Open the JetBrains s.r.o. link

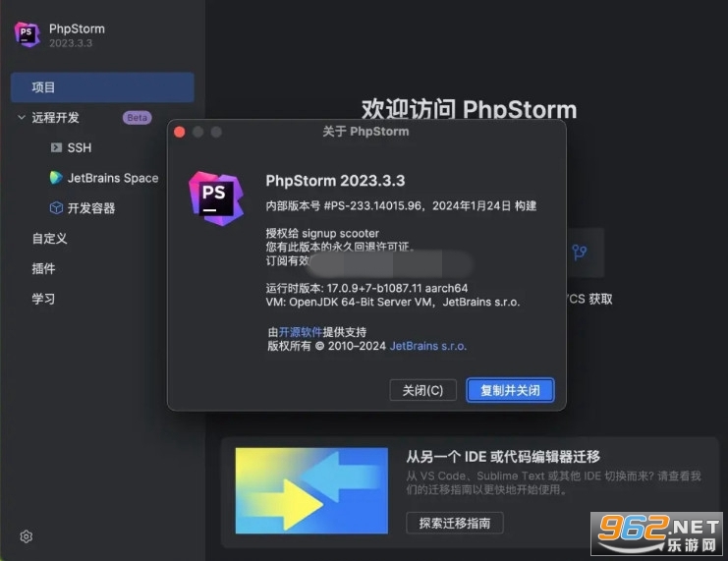click(428, 346)
